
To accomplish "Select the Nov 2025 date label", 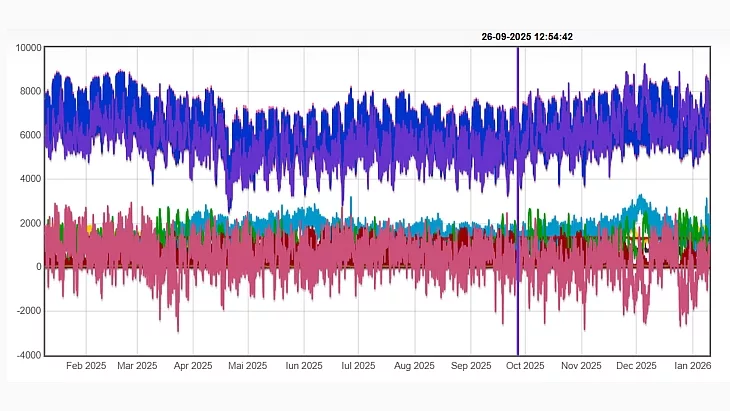I will [581, 366].
